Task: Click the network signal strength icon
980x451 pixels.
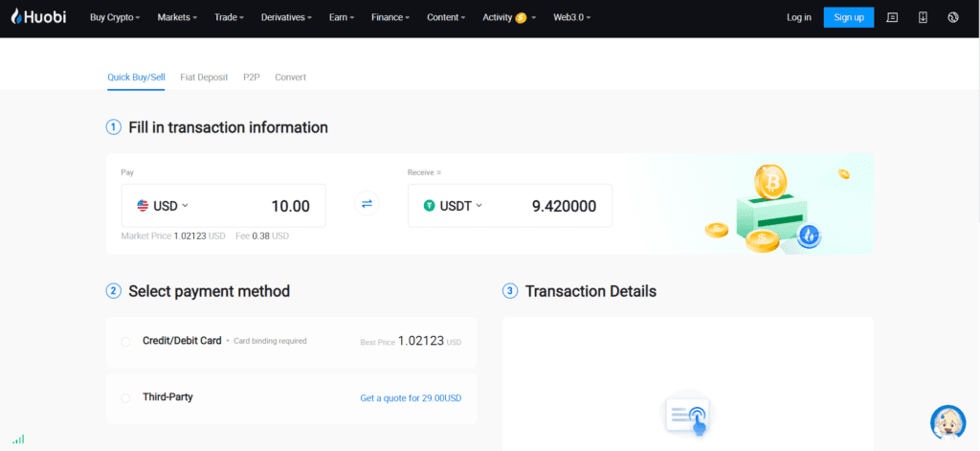Action: (18, 440)
